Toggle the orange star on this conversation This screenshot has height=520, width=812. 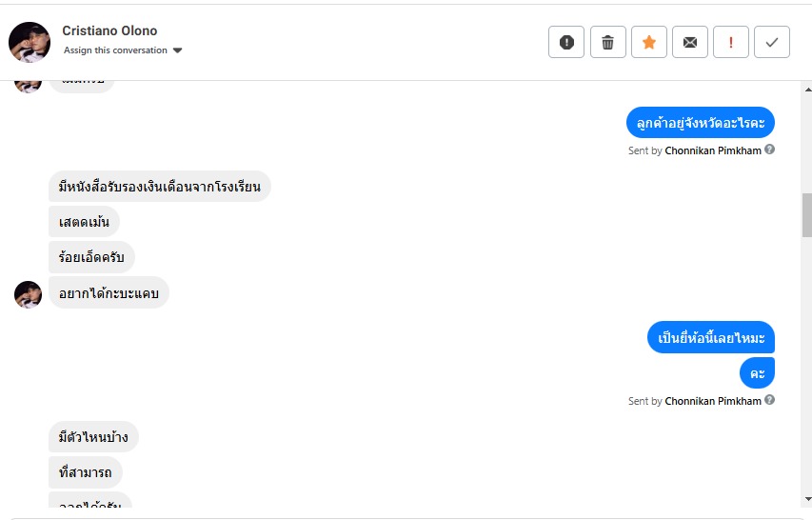pyautogui.click(x=649, y=42)
